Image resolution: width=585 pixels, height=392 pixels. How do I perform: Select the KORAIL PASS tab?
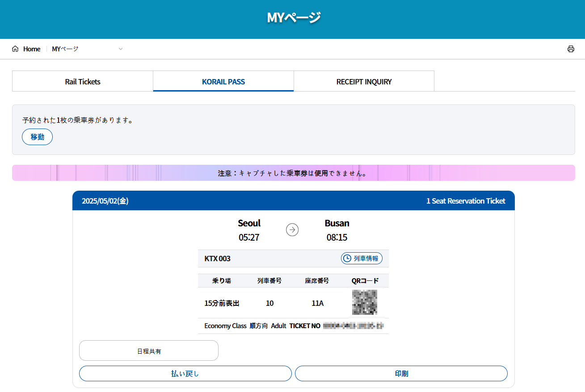coord(223,82)
